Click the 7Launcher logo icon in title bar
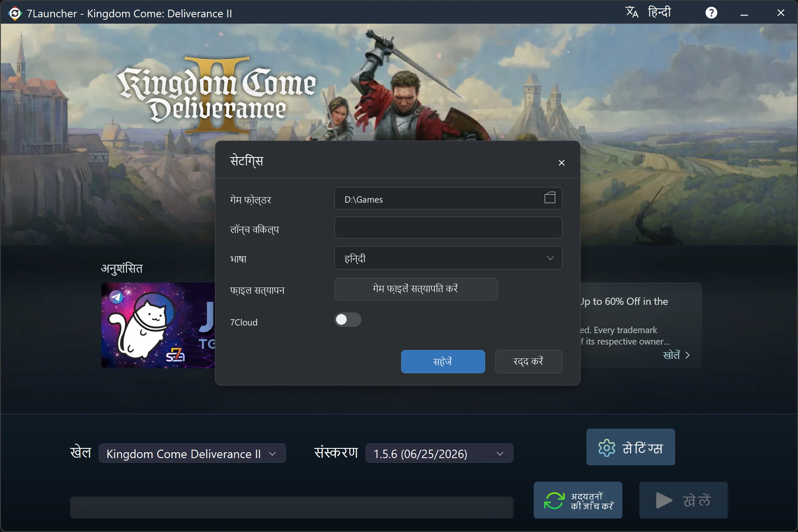798x532 pixels. tap(15, 14)
